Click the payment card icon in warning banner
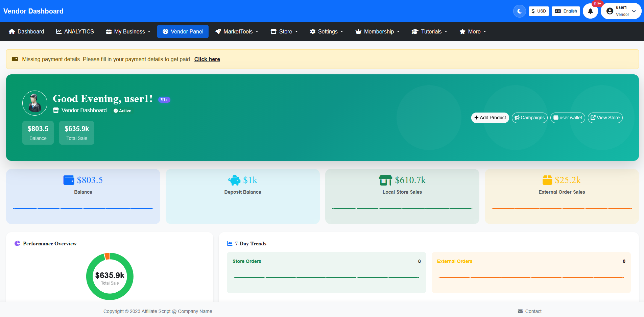 pos(15,59)
